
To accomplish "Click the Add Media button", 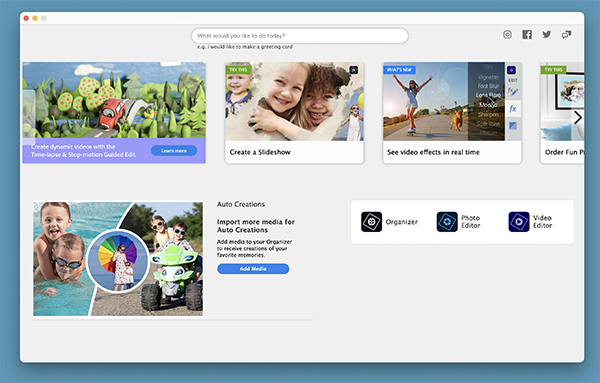I will pos(253,269).
